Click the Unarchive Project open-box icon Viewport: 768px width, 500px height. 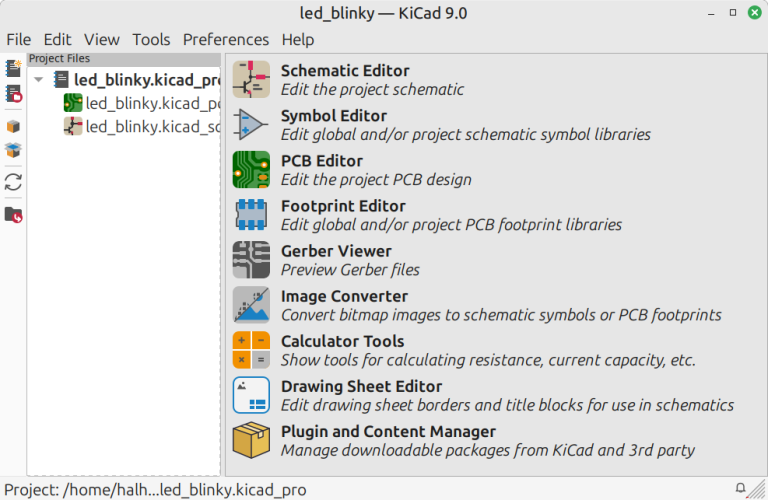click(14, 151)
